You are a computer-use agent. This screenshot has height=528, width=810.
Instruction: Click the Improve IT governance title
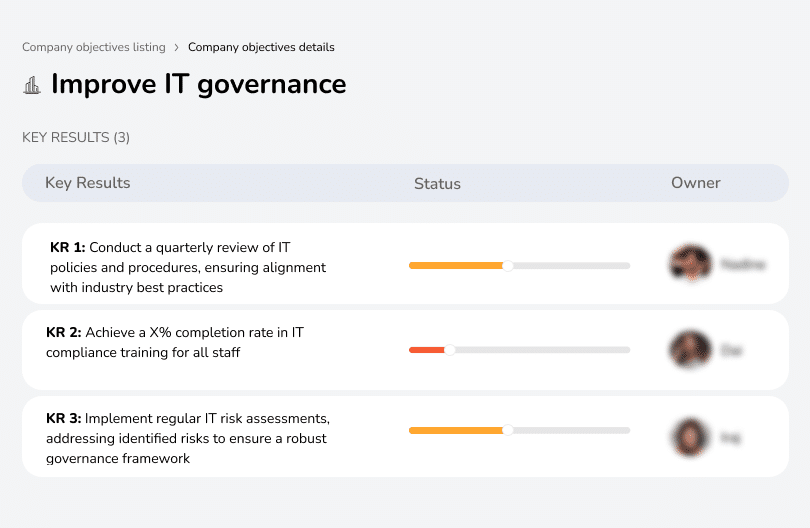click(x=198, y=84)
